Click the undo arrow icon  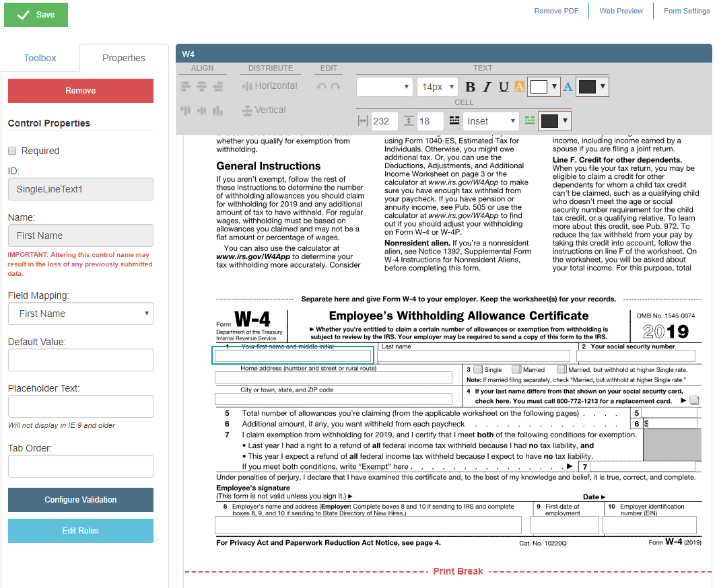pyautogui.click(x=321, y=87)
